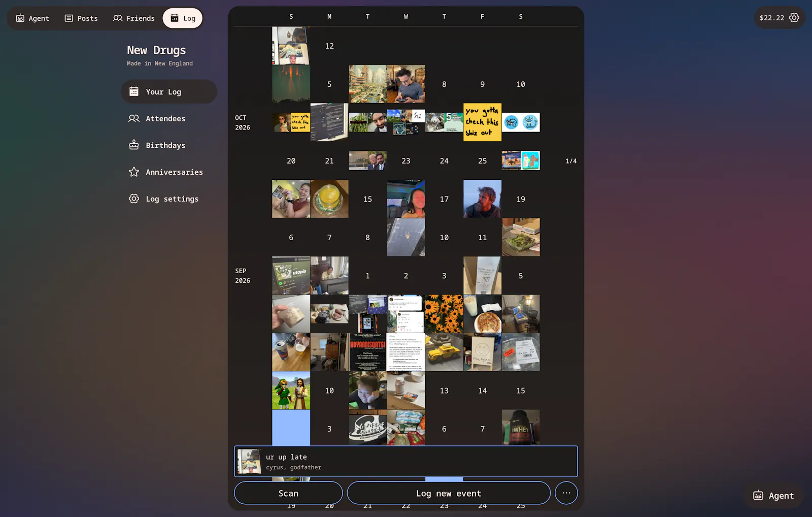This screenshot has height=517, width=812.
Task: Go to Birthdays page
Action: 169,145
